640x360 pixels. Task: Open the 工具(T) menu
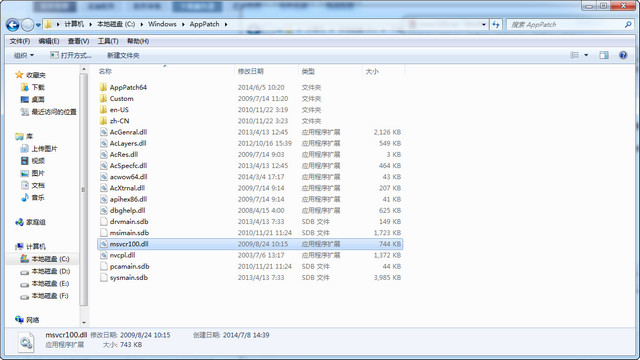pos(108,41)
